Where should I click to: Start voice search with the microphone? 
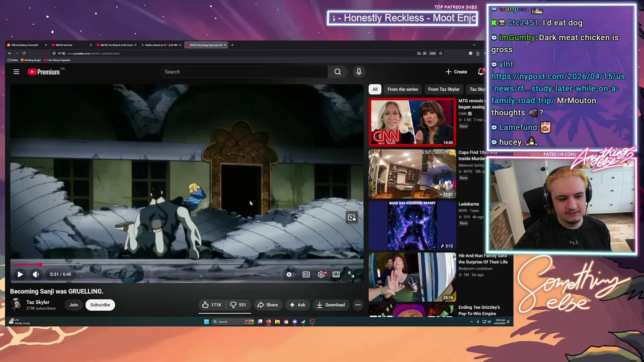pos(359,72)
